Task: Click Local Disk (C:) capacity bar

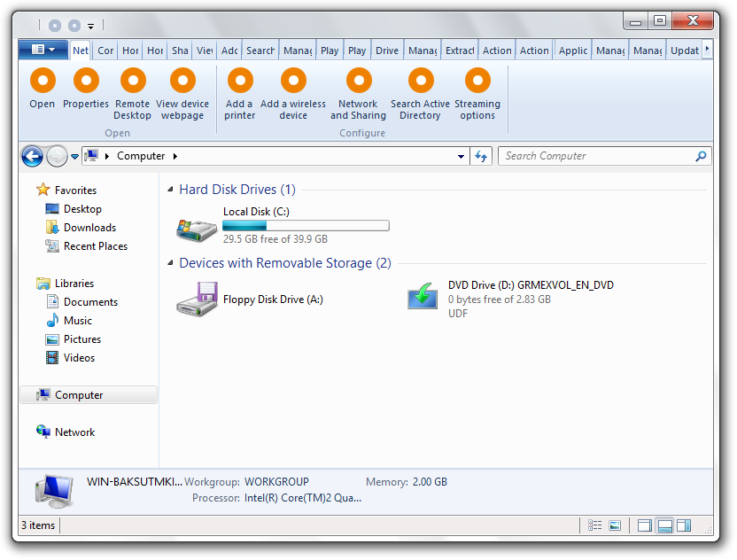Action: [x=306, y=226]
